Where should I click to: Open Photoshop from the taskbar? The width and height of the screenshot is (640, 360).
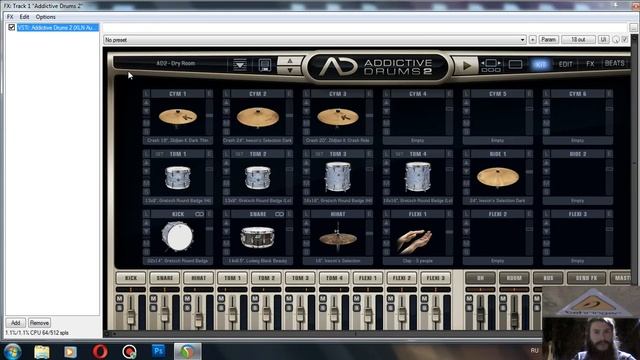click(158, 351)
